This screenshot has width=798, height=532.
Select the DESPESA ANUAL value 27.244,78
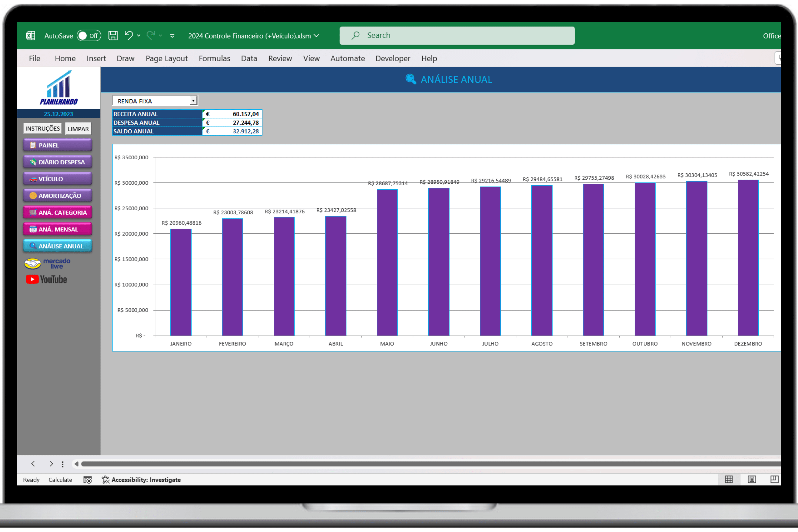pyautogui.click(x=232, y=123)
